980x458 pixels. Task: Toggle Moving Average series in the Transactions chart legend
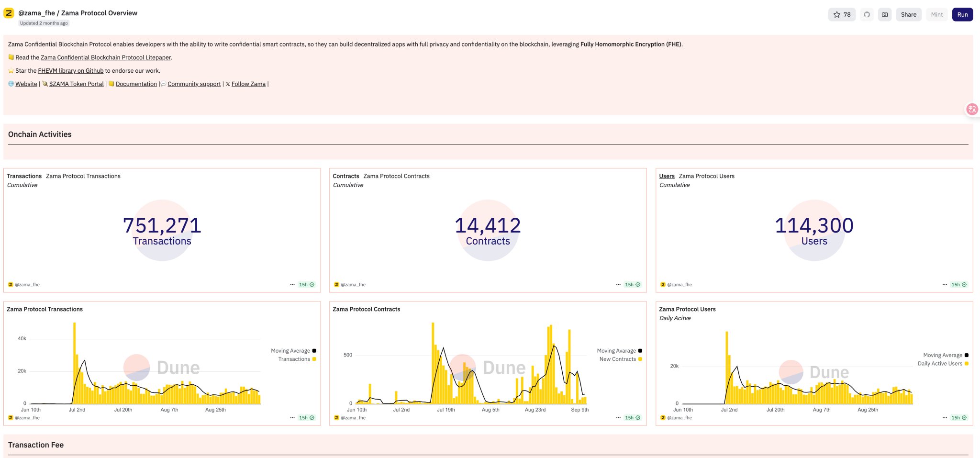(290, 351)
